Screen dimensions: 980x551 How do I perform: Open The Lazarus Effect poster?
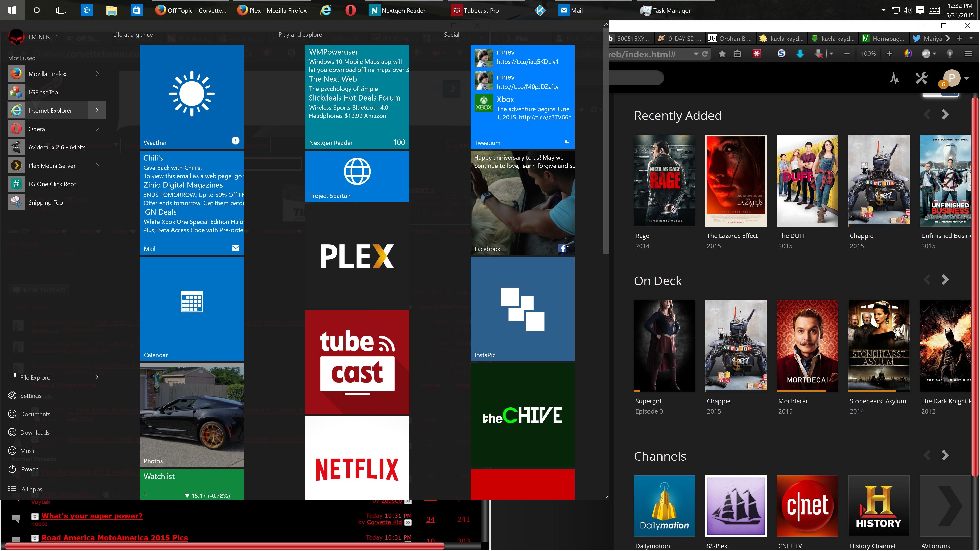[736, 181]
